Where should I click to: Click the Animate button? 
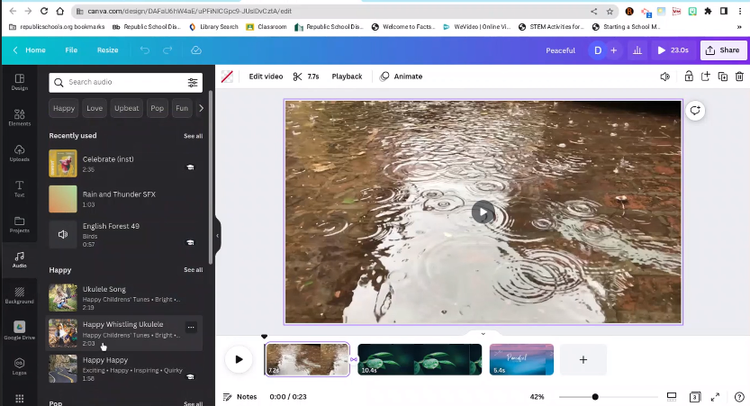coord(401,76)
